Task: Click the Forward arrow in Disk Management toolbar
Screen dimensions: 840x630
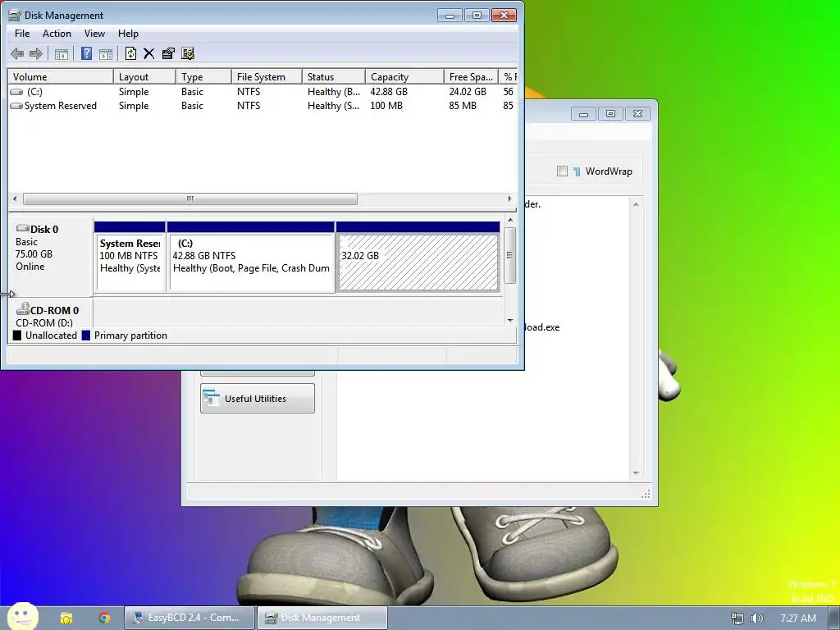Action: [36, 53]
